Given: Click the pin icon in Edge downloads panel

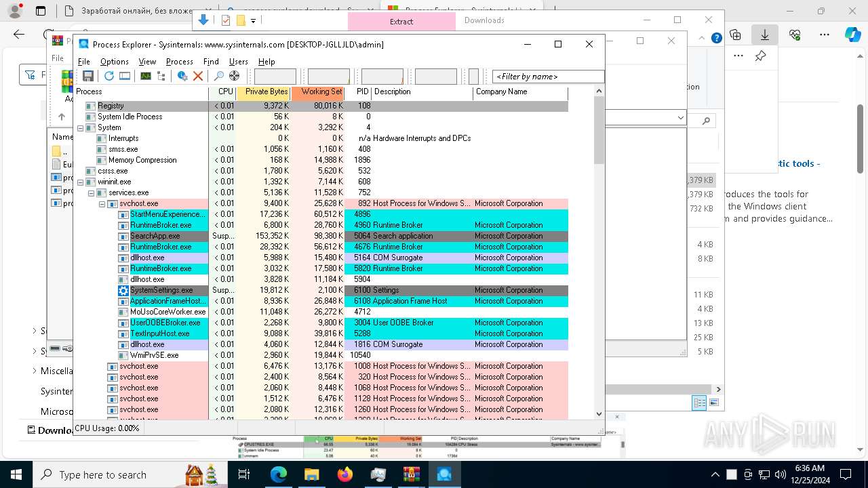Looking at the screenshot, I should coord(760,56).
